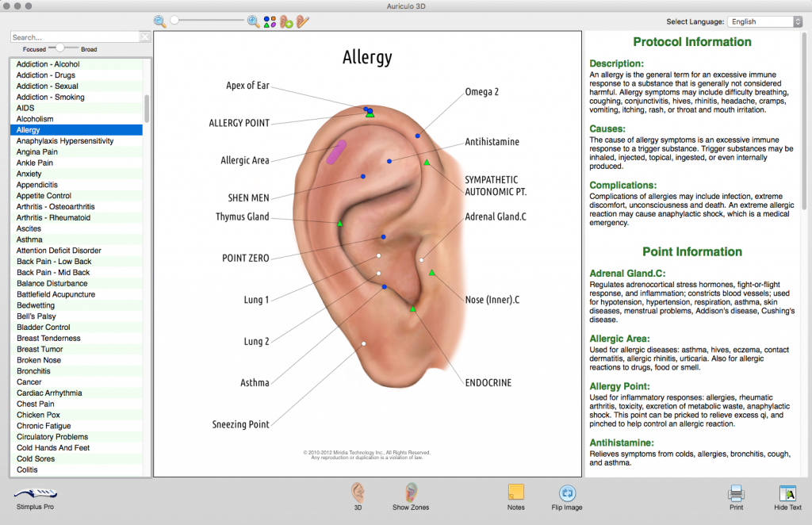
Task: Select Arthritis - Osteoarthritis protocol
Action: [77, 206]
